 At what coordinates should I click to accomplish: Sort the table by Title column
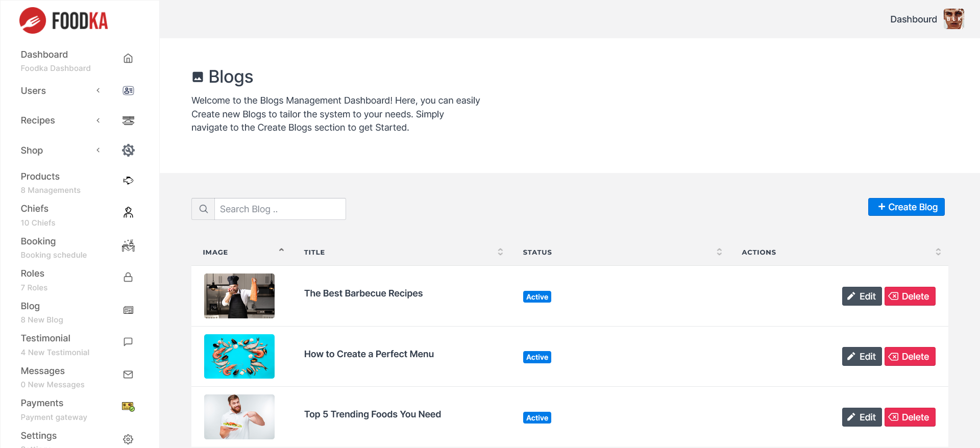click(x=500, y=252)
